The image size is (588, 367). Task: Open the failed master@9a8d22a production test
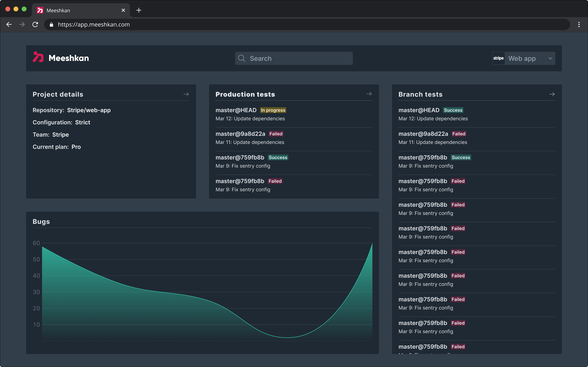(x=240, y=134)
